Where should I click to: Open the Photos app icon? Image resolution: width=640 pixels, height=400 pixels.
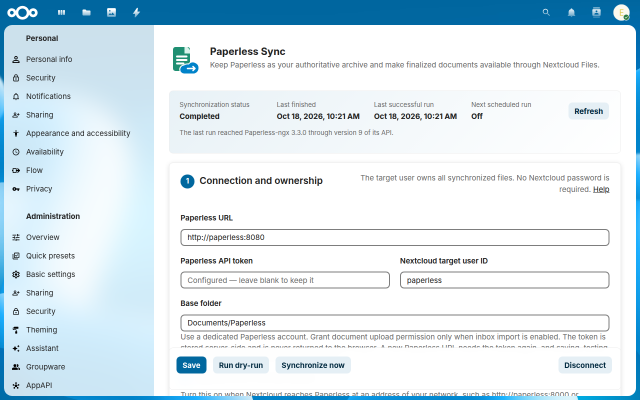point(111,13)
